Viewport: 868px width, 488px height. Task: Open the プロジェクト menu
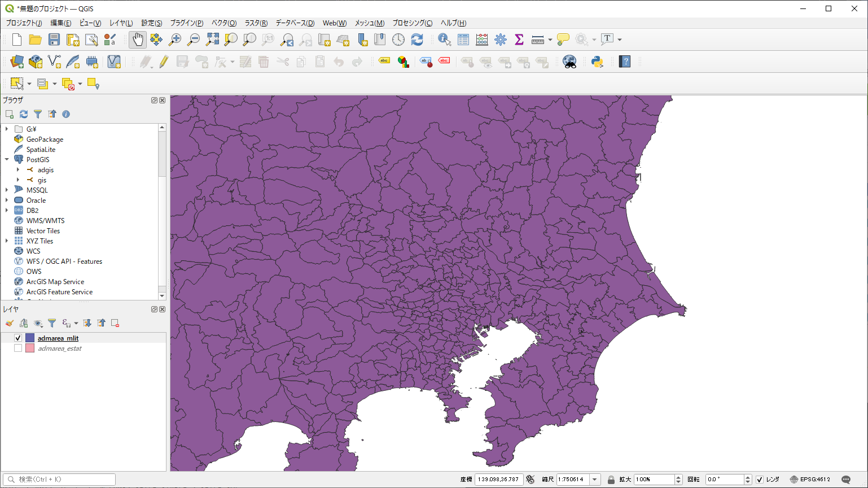pos(24,23)
